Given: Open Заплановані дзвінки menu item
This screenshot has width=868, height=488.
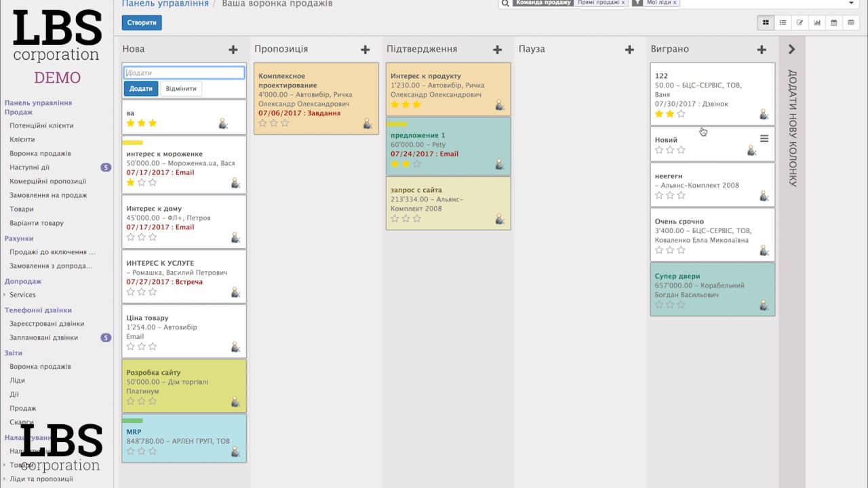Looking at the screenshot, I should tap(43, 338).
